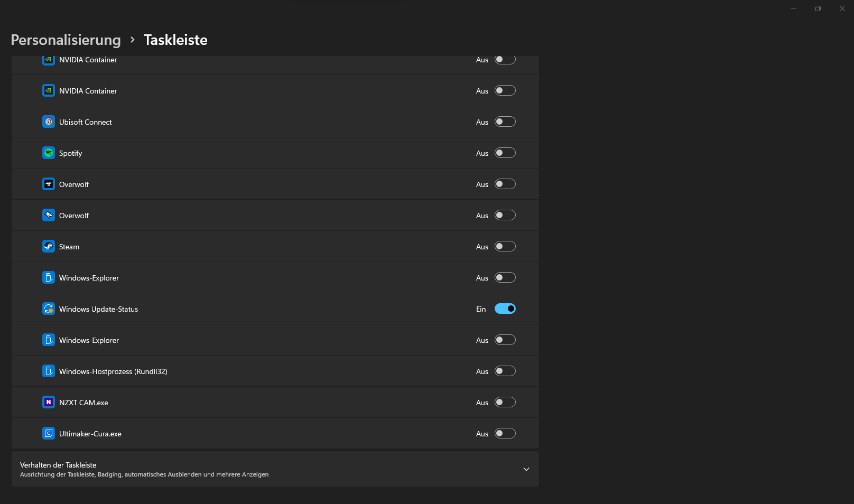This screenshot has width=854, height=504.
Task: Turn on the Ubisoft Connect toggle
Action: click(x=505, y=122)
